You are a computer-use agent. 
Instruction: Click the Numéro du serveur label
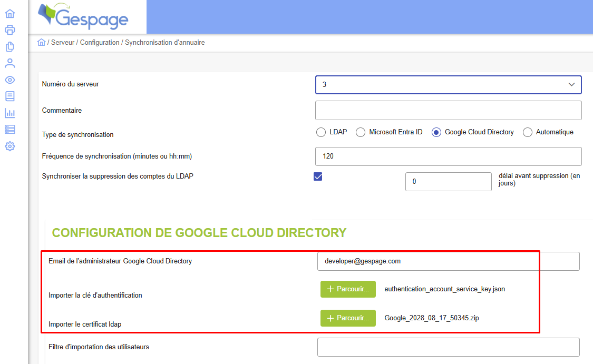pos(70,84)
